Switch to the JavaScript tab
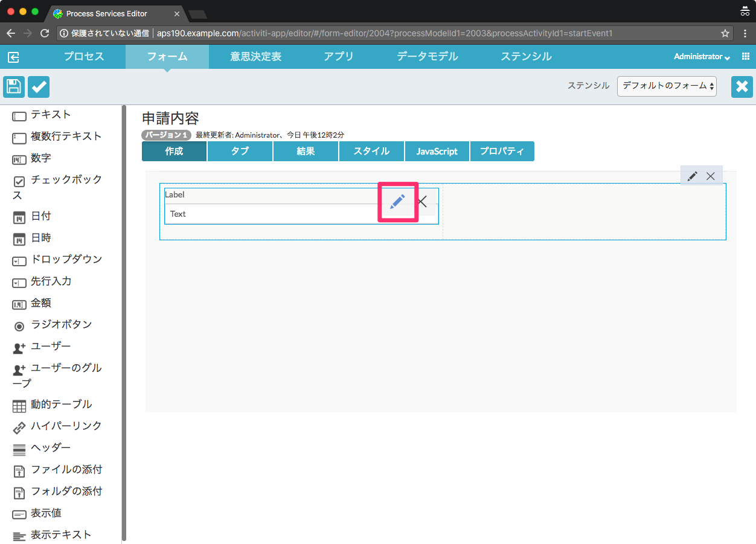The width and height of the screenshot is (756, 544). click(437, 152)
